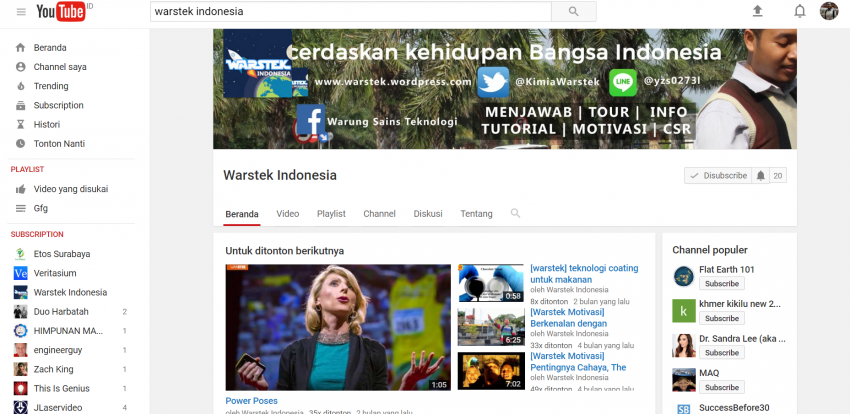Subscribe to khmer kikilu new channel

pos(722,318)
